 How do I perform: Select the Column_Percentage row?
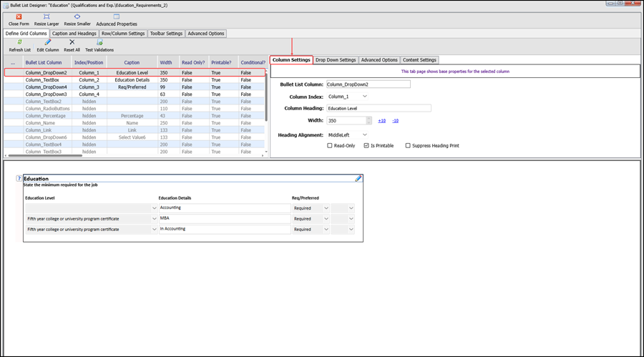coord(135,116)
